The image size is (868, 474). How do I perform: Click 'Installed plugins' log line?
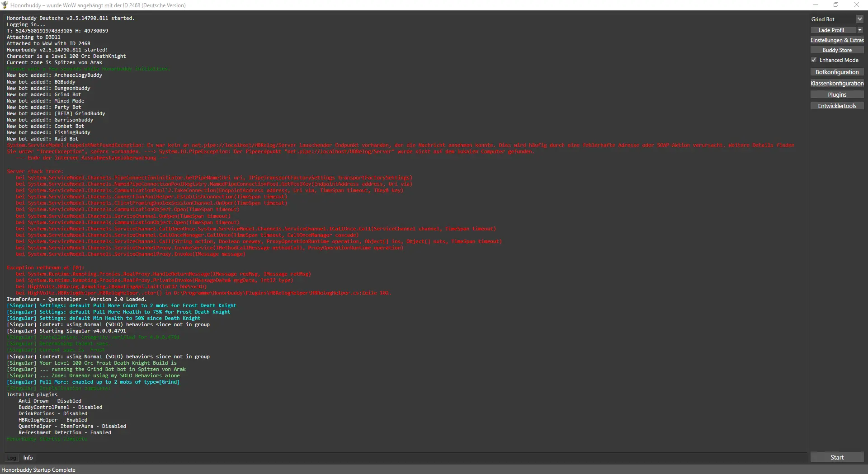coord(32,394)
